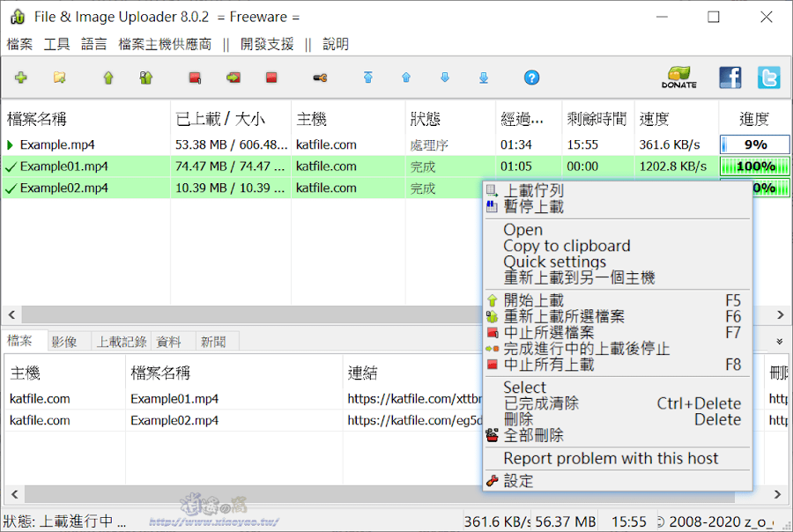This screenshot has width=793, height=532.
Task: Click the open folder toolbar icon
Action: tap(60, 78)
